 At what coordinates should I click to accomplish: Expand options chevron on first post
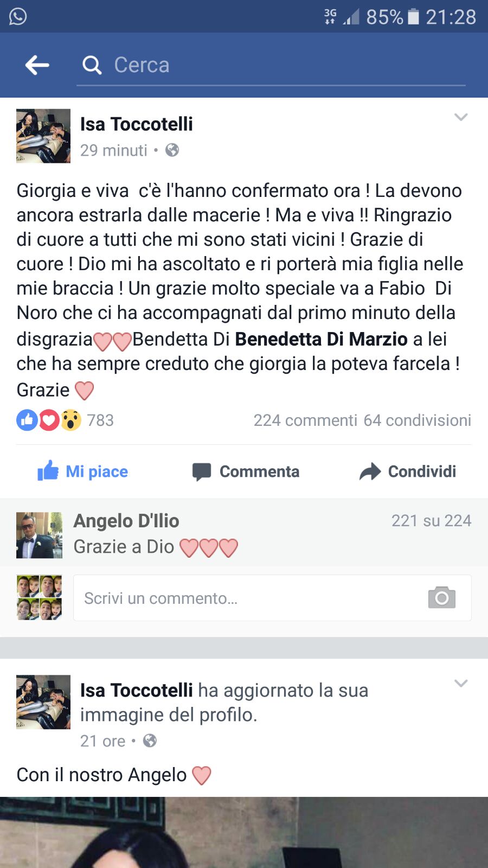[461, 117]
